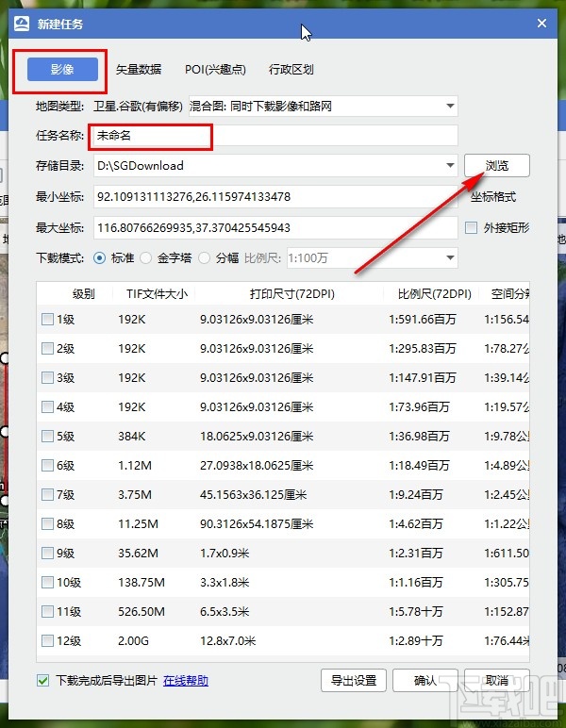Check the 1级 level checkbox
The width and height of the screenshot is (566, 728).
point(47,320)
